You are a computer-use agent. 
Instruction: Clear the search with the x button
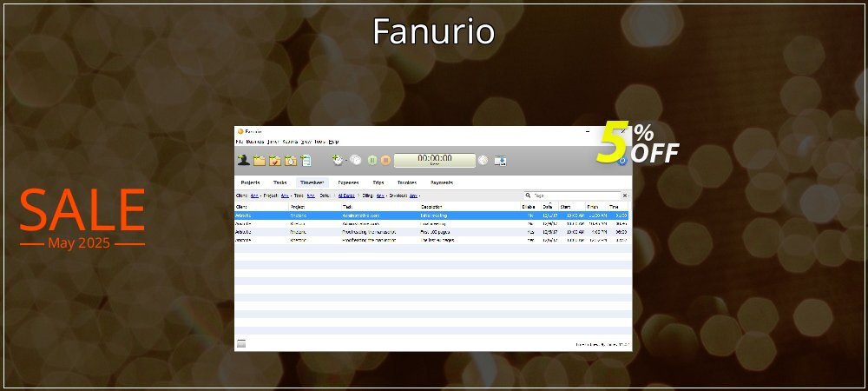[x=625, y=195]
